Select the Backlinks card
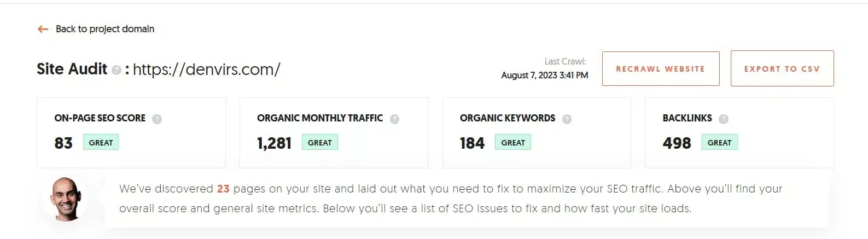Image resolution: width=868 pixels, height=239 pixels. (739, 133)
